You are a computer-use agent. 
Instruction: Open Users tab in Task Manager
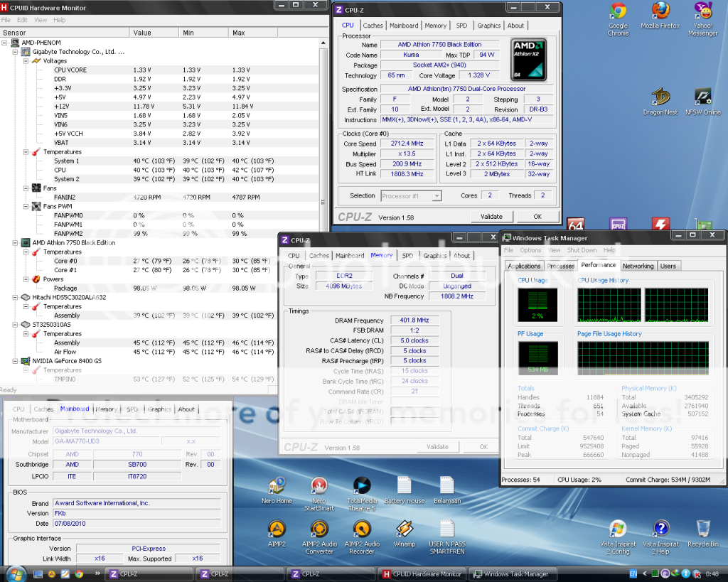[668, 266]
